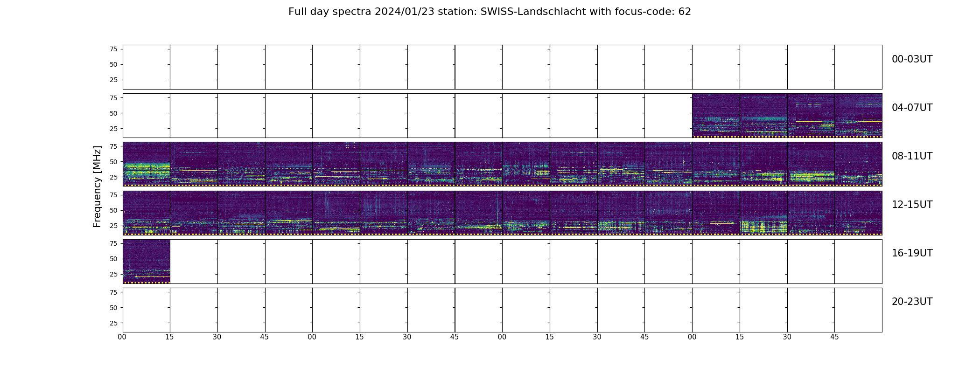The width and height of the screenshot is (980, 373).
Task: Open the 07:00–07:15 spectrogram in 04-07UT row
Action: (x=716, y=116)
